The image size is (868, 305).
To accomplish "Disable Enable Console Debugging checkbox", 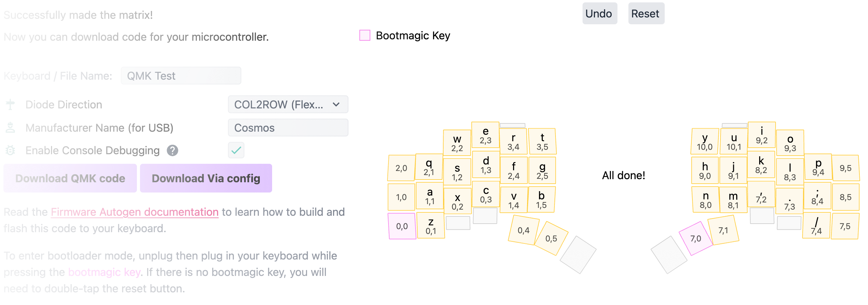I will coord(236,150).
